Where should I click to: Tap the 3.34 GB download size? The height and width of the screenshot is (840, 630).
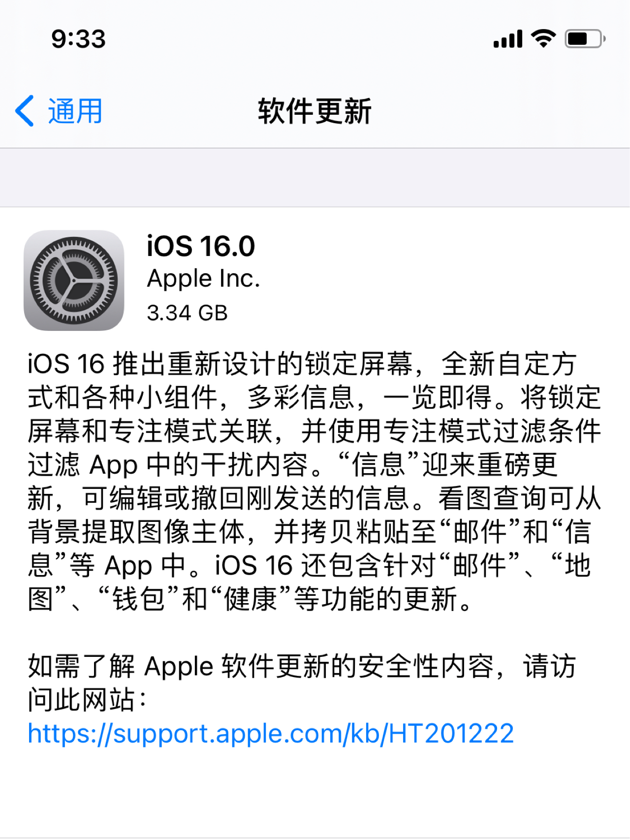187,313
